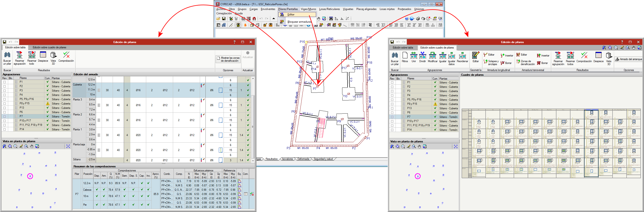Click binoculars search icon in CYPECAD toolbar
Viewport: 644px width, 212px height.
331,19
